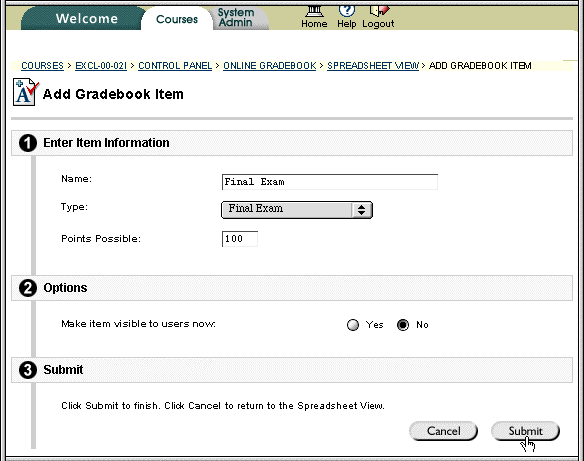Select Yes for make item visible

click(353, 325)
